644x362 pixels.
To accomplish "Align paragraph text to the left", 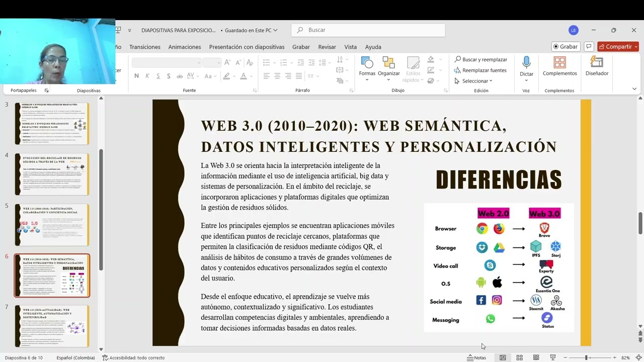I will point(266,76).
